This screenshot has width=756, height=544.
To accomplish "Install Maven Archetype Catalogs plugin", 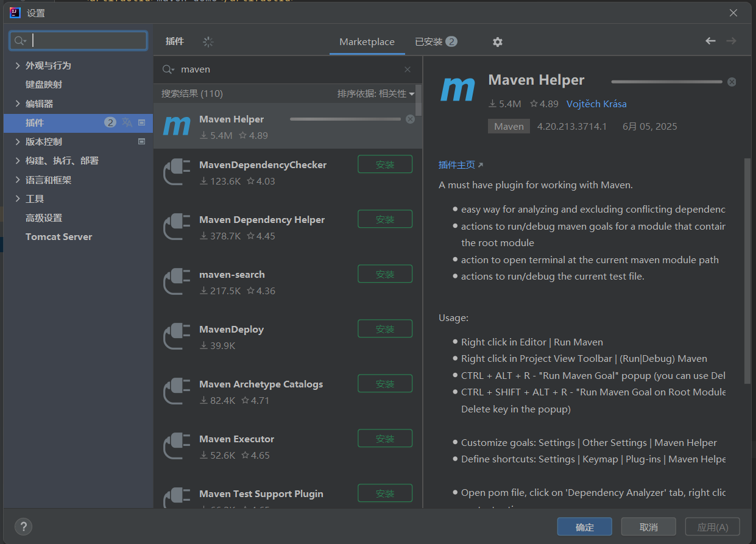I will coord(385,384).
